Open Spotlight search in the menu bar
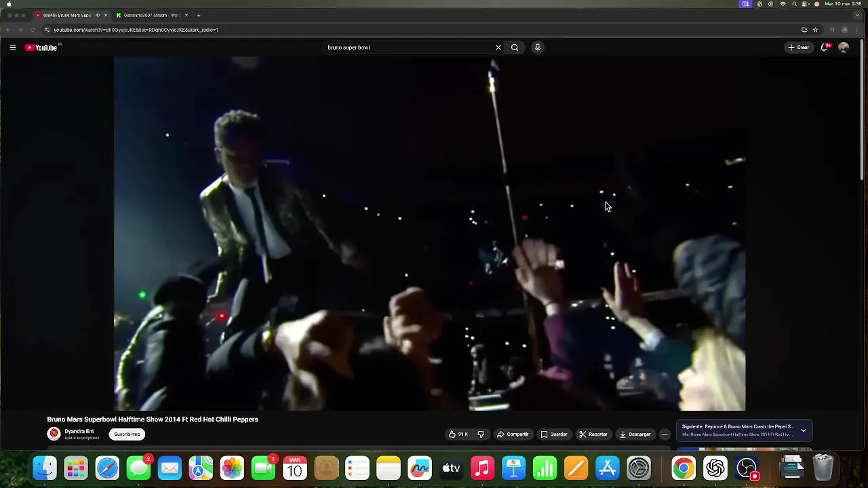This screenshot has width=868, height=488. (x=794, y=4)
